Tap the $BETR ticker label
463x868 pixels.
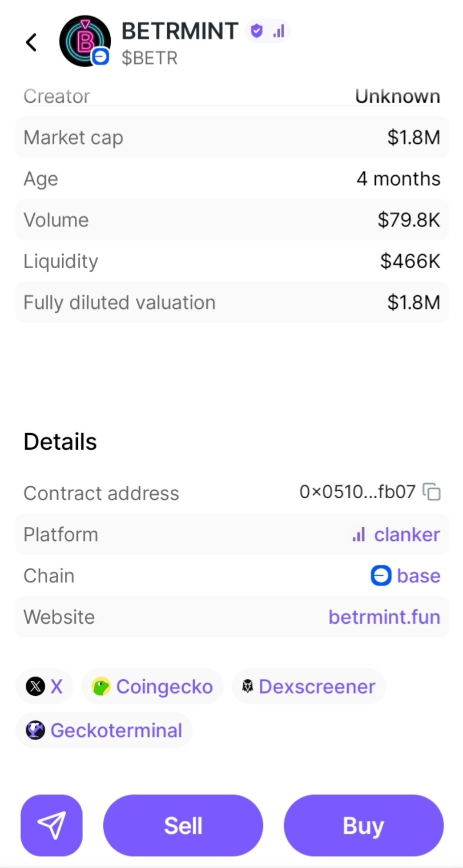(150, 58)
